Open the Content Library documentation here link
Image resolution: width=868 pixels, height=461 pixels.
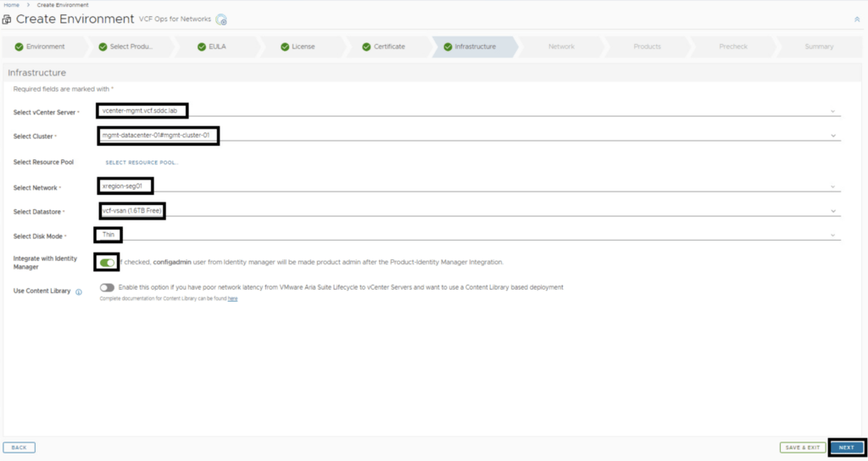[x=232, y=298]
